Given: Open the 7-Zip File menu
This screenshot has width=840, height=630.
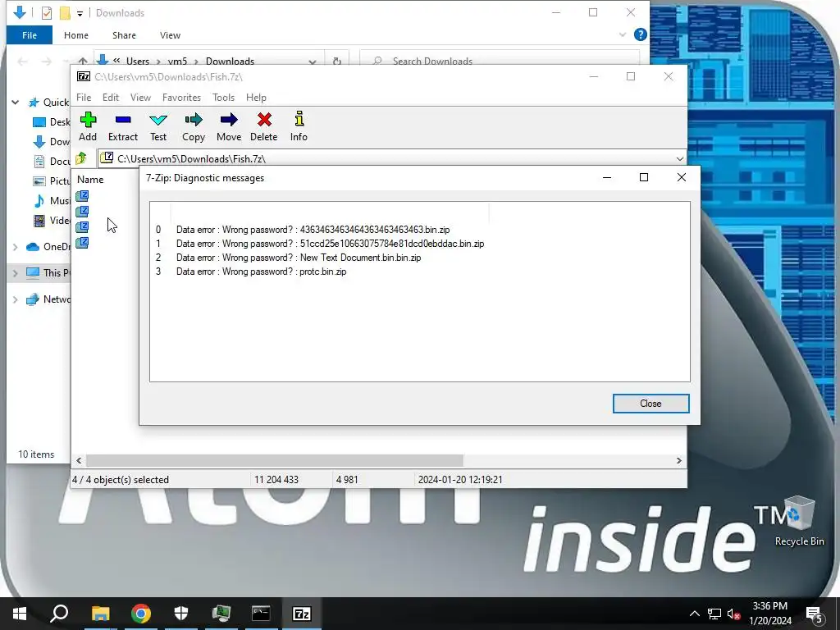Looking at the screenshot, I should click(84, 98).
